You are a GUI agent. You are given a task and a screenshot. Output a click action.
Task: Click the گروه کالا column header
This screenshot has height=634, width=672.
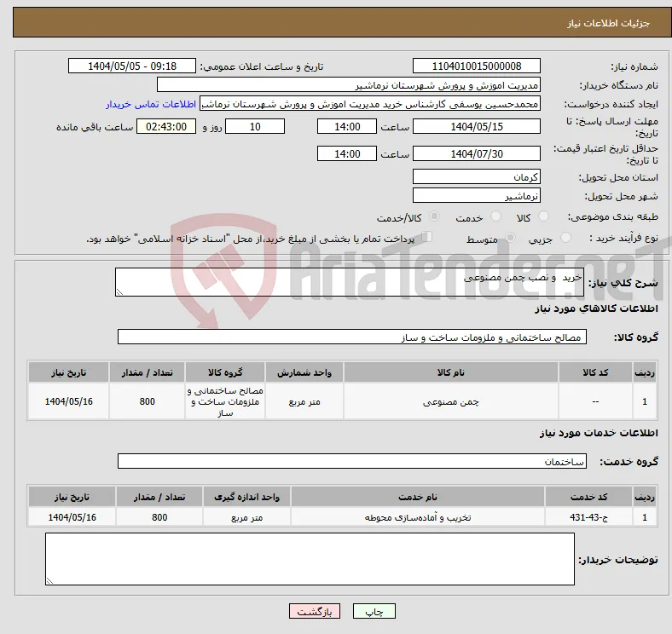coord(225,372)
